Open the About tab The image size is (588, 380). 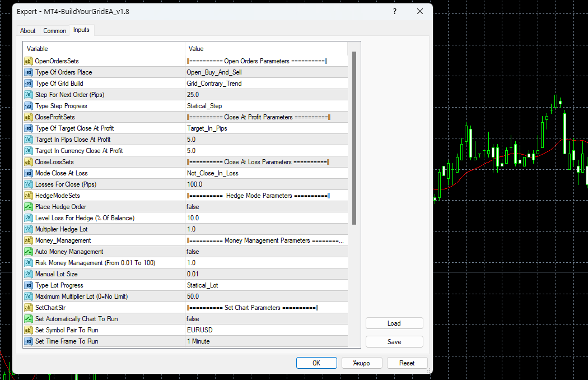(x=27, y=31)
